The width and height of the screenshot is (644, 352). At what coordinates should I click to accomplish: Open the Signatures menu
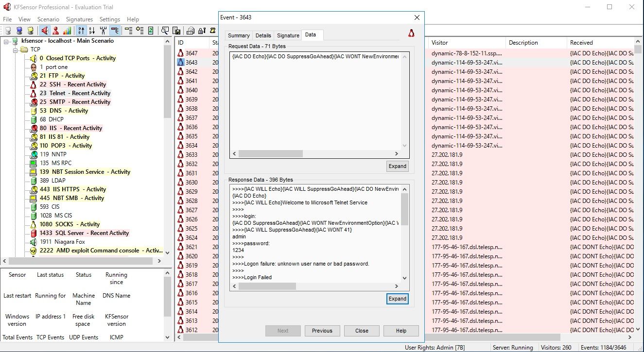pos(79,19)
